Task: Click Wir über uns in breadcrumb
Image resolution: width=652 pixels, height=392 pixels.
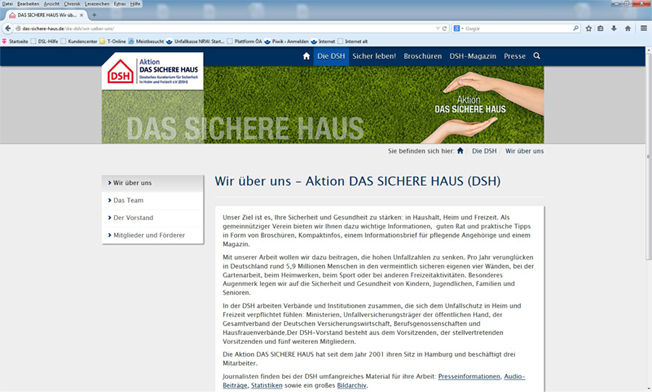Action: click(x=524, y=151)
